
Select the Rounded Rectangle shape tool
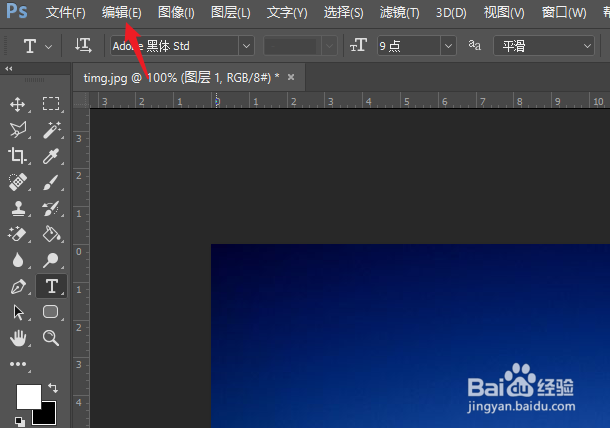[51, 312]
